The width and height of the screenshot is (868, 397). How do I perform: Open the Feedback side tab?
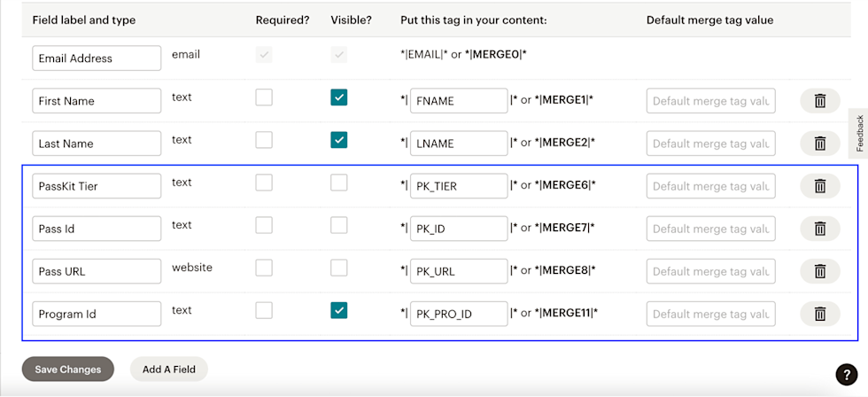(x=858, y=133)
